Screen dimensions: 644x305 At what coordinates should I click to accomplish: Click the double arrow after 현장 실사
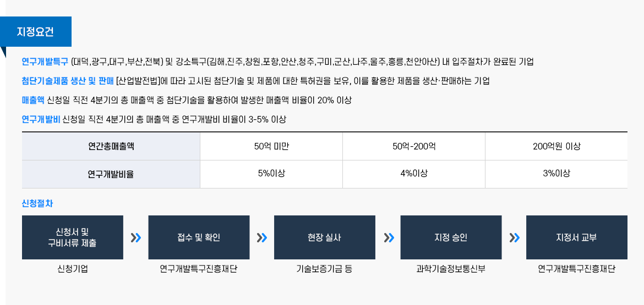389,237
